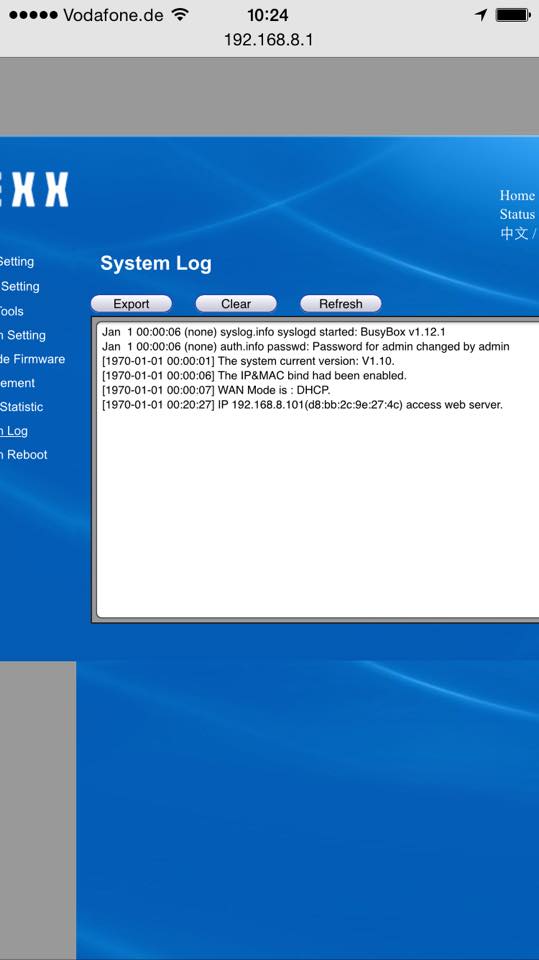Click the 'IP&MAC bind had been enabled' line
This screenshot has height=960, width=539.
(254, 376)
